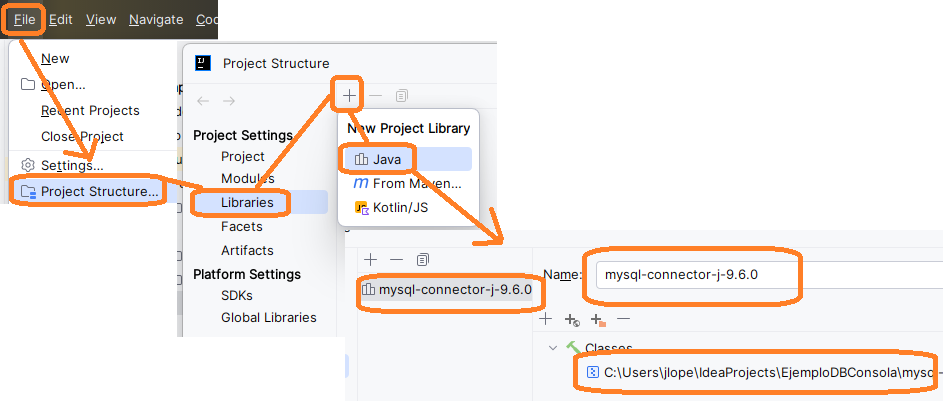Open the File menu
Image resolution: width=943 pixels, height=401 pixels.
(x=25, y=19)
